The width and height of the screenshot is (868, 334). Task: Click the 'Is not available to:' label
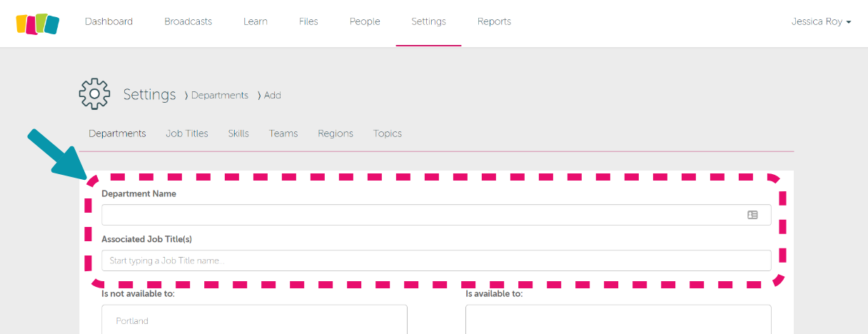(138, 293)
